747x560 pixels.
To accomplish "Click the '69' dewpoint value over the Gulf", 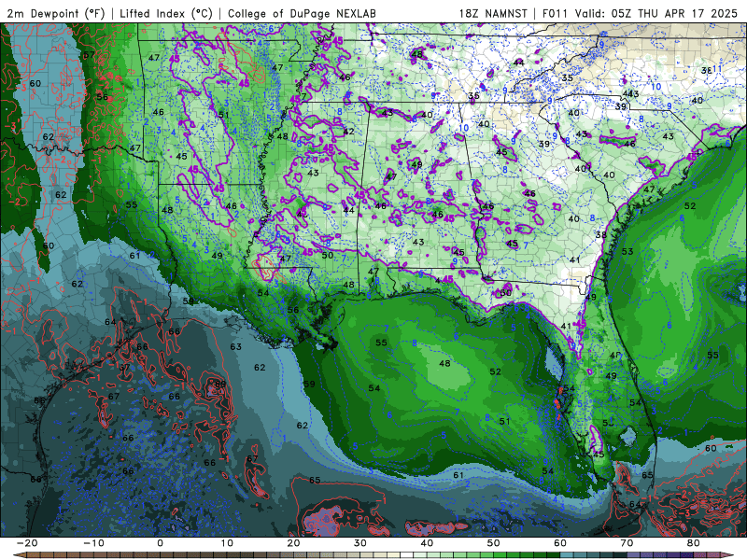I will (x=220, y=384).
